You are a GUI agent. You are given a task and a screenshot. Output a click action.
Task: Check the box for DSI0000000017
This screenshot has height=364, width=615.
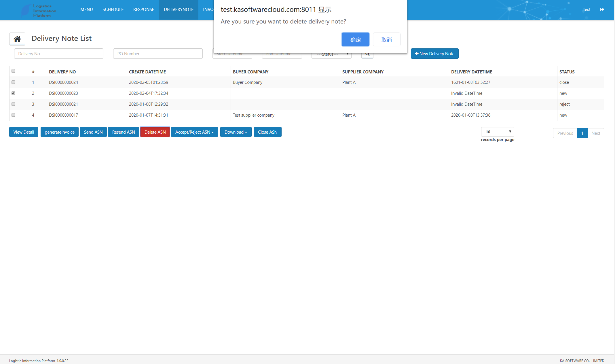(13, 115)
